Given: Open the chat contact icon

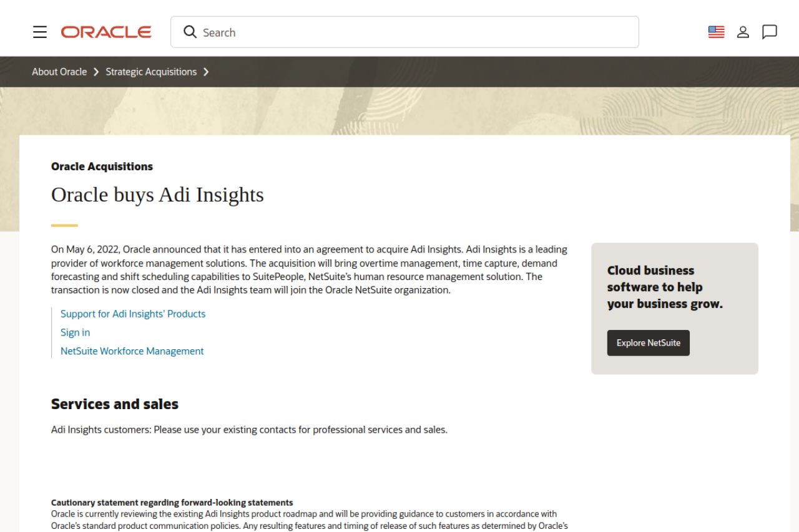Looking at the screenshot, I should click(770, 32).
